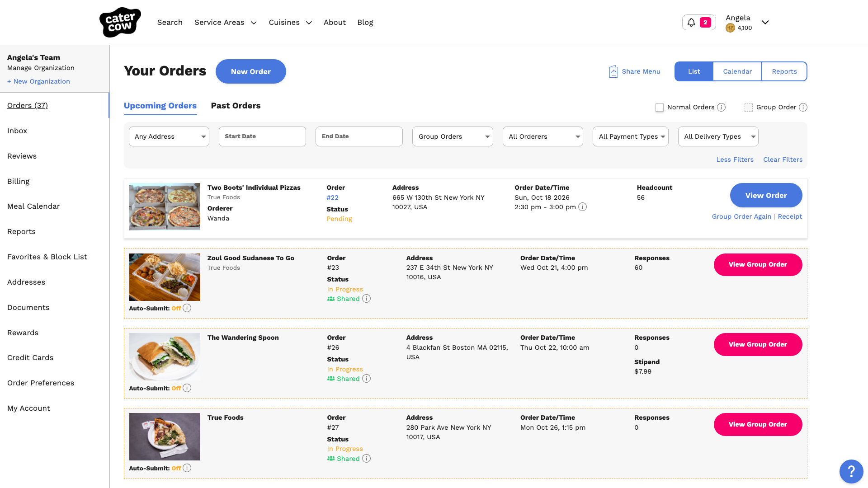Click the CaterCow logo
The height and width of the screenshot is (488, 868).
(x=120, y=22)
